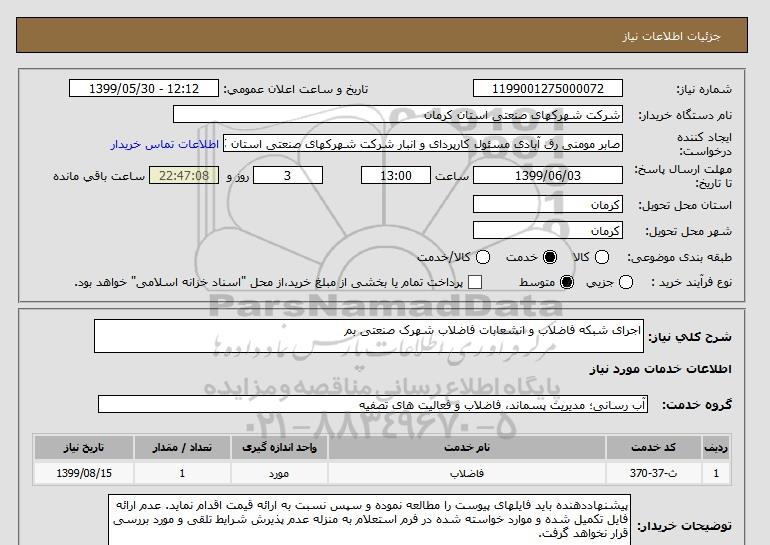
Task: Tick the اسناد خزانه اسلامی payment checkbox
Action: [x=475, y=282]
